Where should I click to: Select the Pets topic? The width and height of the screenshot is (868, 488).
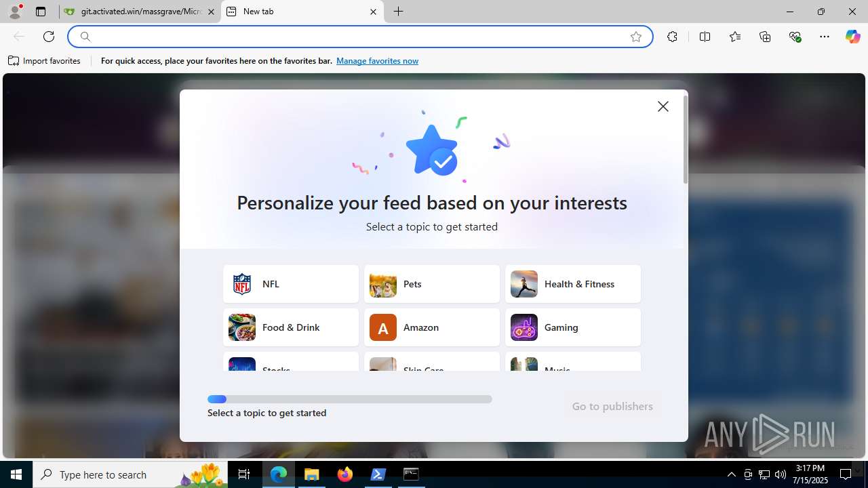click(432, 284)
